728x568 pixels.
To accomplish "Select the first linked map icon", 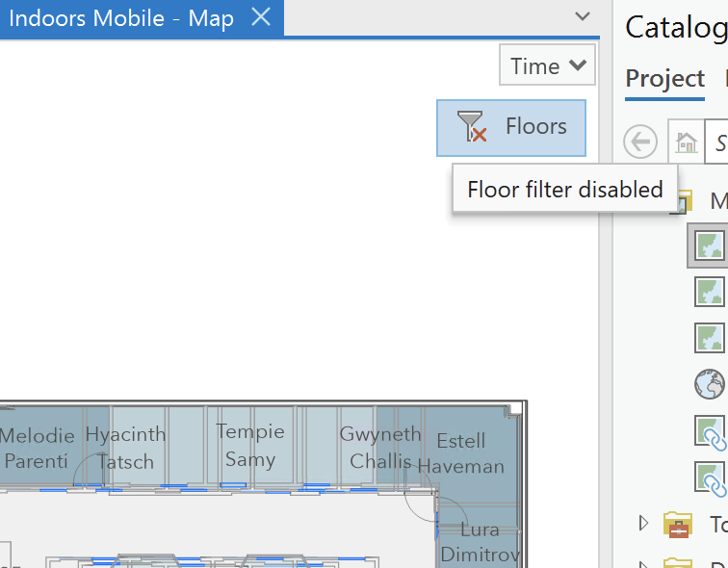I will [711, 431].
